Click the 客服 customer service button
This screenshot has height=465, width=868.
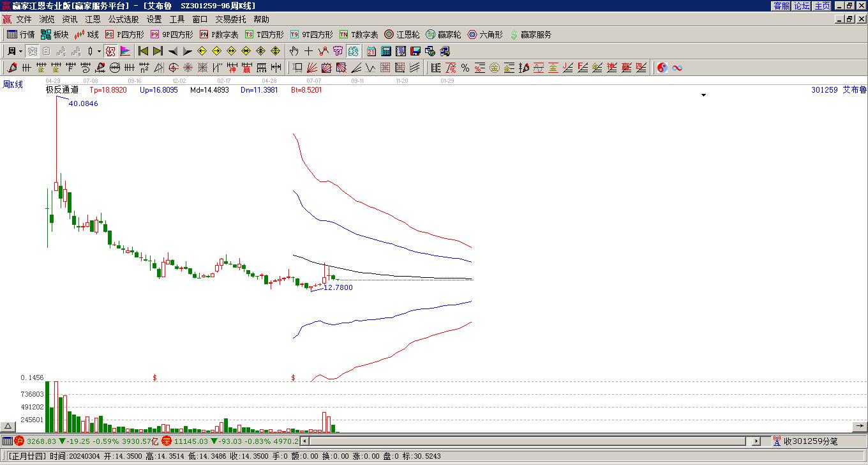[x=781, y=6]
